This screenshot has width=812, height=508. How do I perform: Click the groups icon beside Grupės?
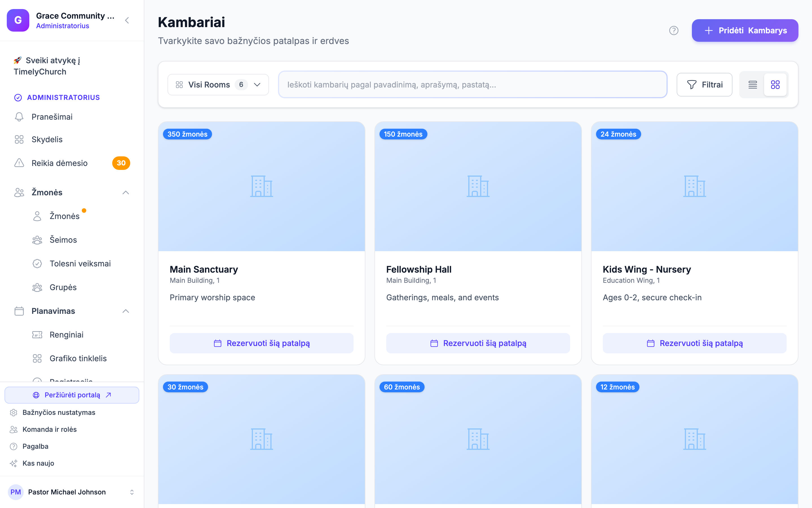(37, 287)
